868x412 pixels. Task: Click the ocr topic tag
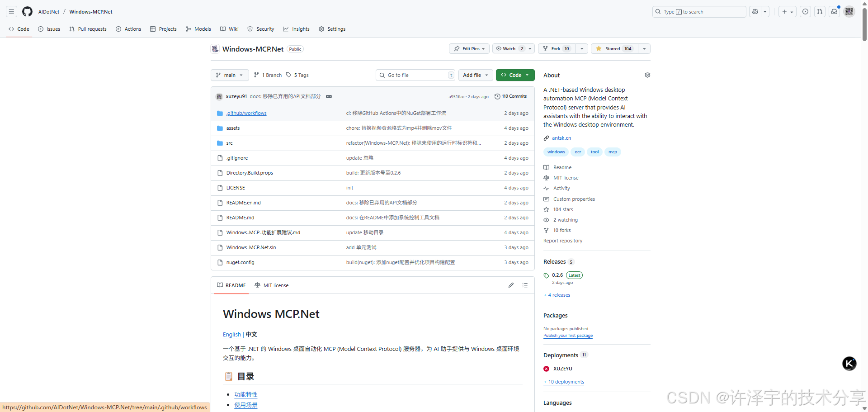(x=578, y=152)
